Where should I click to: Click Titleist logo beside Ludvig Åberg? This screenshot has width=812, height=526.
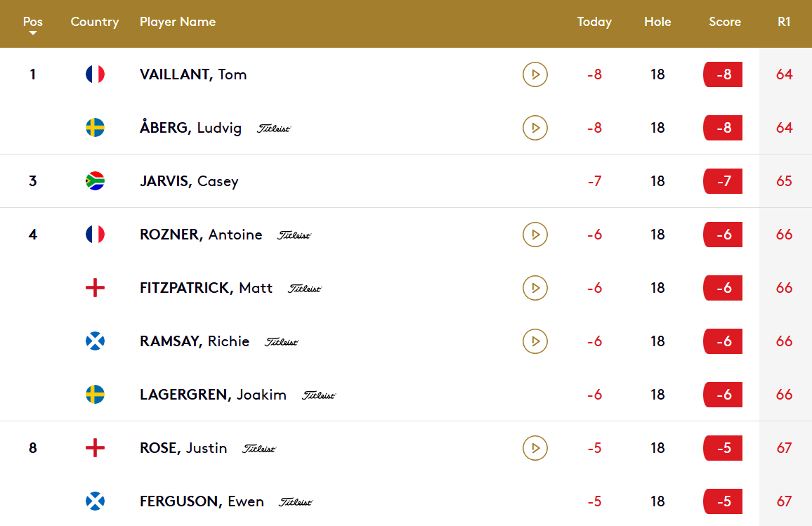pos(274,129)
